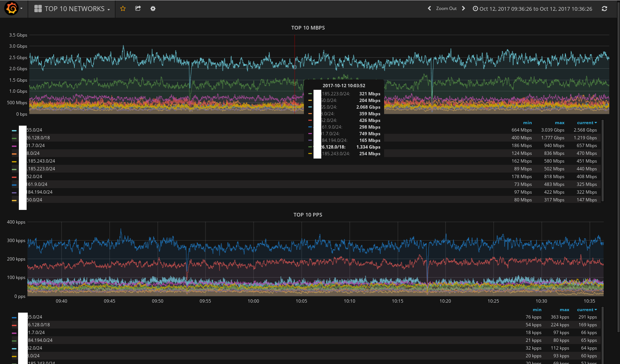Open the TOP 10 PPS panel menu
This screenshot has height=364, width=620.
(308, 215)
